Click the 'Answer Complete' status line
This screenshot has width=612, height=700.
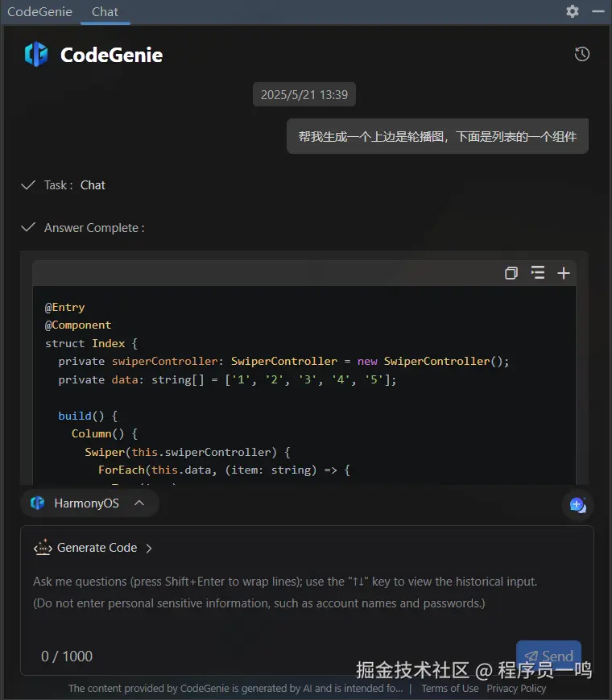(83, 228)
